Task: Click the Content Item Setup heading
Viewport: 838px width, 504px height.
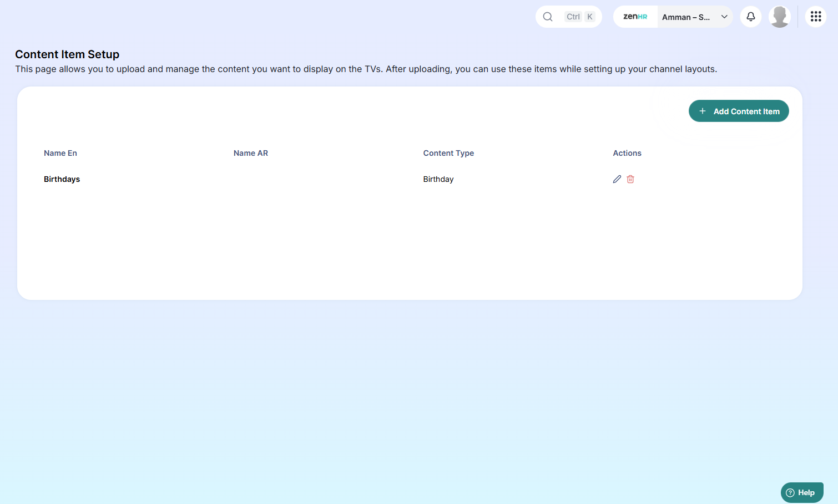Action: (x=67, y=54)
